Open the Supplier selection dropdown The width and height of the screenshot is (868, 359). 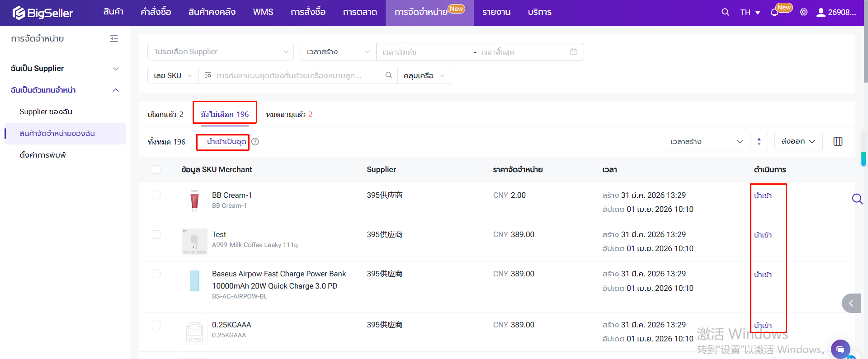221,52
